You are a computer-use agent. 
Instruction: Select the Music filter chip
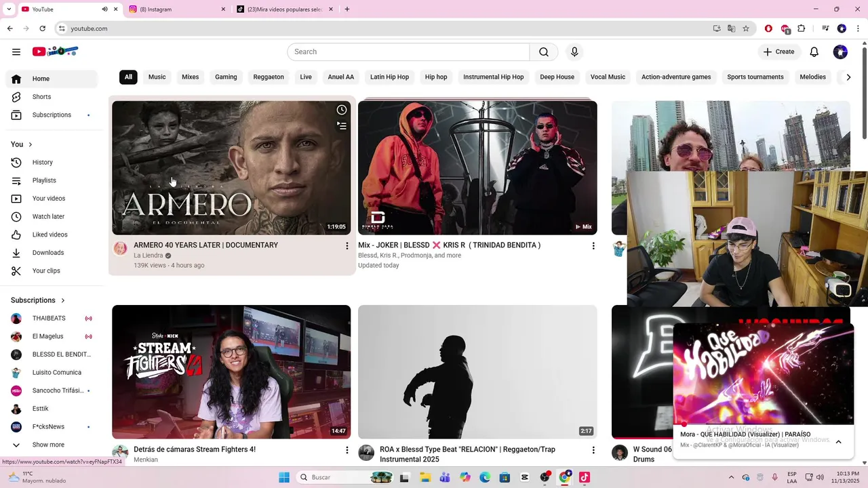[157, 77]
